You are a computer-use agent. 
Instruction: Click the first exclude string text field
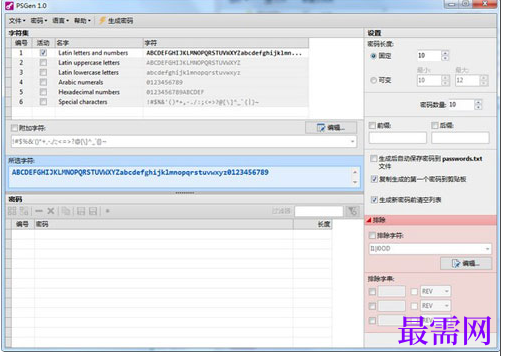(x=392, y=291)
